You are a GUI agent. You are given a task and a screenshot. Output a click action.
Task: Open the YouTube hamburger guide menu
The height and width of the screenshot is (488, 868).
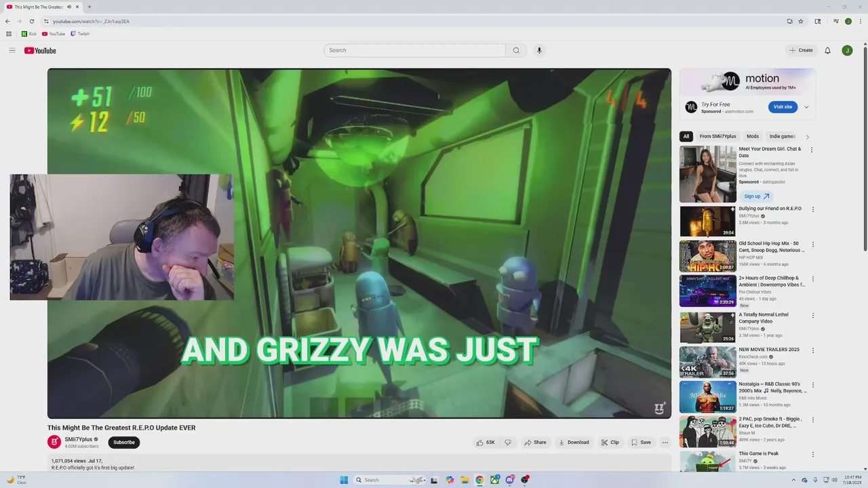[12, 50]
